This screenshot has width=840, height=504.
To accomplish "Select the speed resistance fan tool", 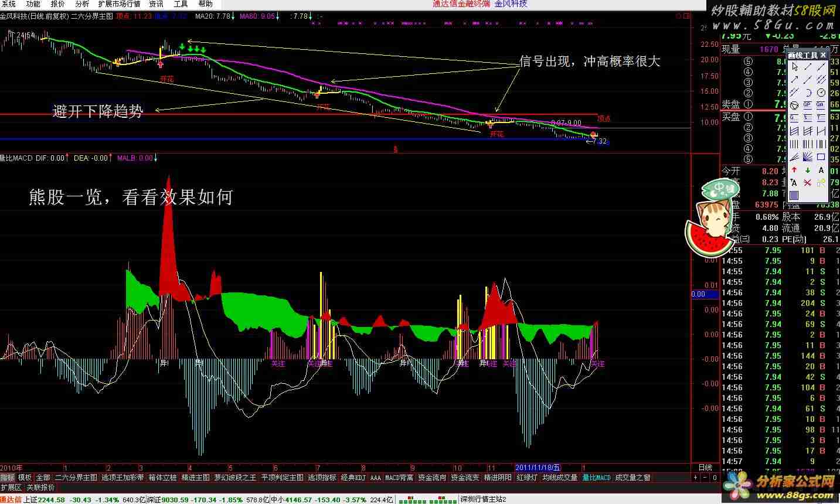I will coord(794,157).
